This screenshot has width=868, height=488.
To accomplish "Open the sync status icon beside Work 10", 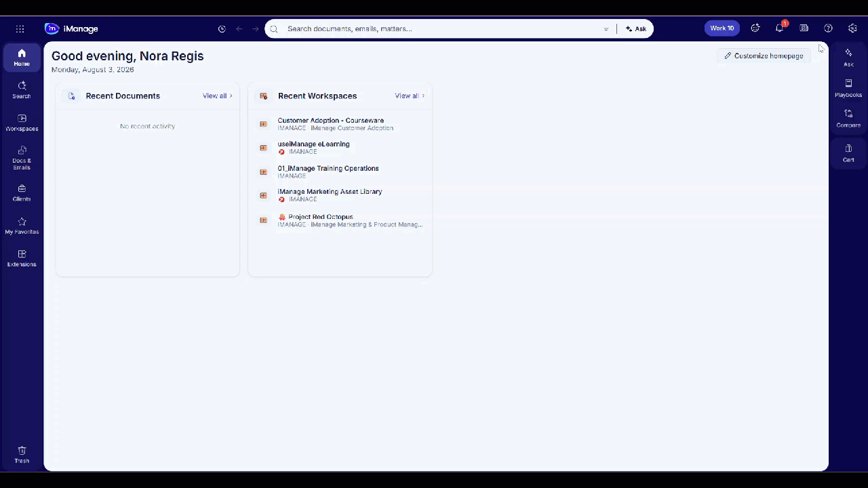I will [x=755, y=28].
